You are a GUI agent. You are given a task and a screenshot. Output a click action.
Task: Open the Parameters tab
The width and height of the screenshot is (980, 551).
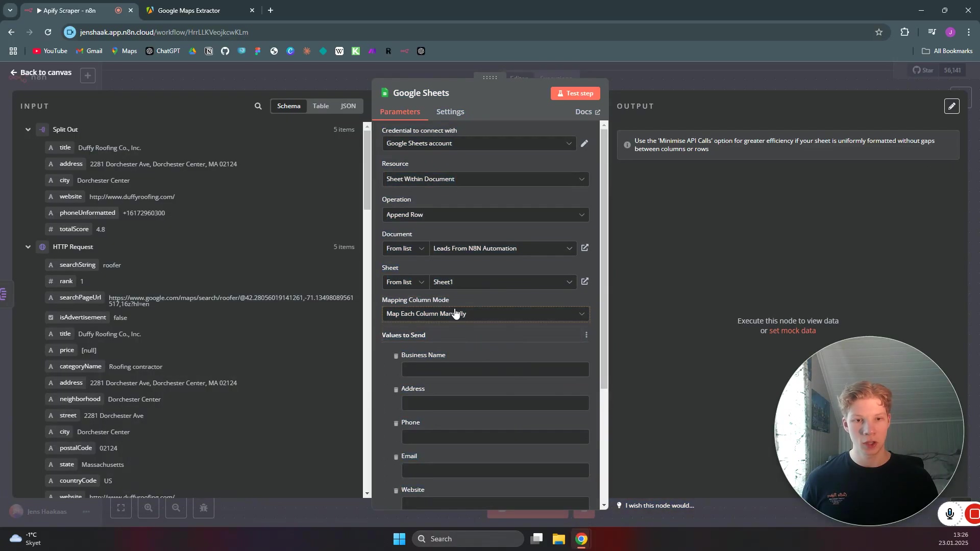point(400,112)
